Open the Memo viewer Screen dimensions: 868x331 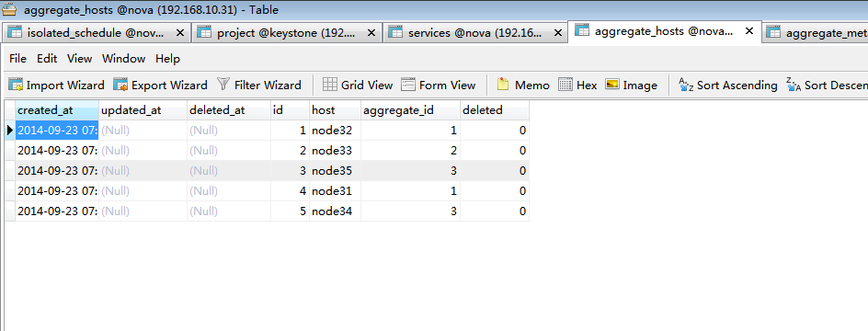tap(523, 86)
